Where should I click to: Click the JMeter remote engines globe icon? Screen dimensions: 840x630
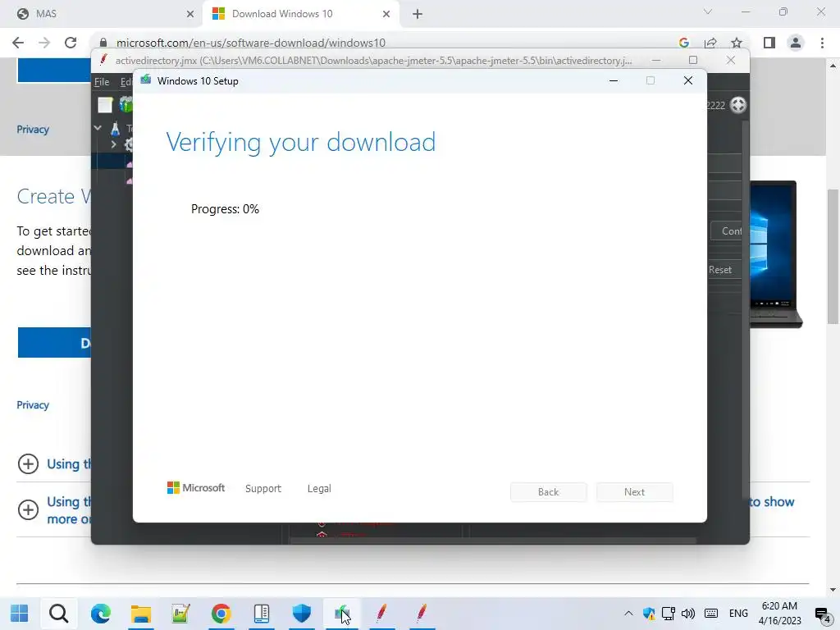[738, 105]
